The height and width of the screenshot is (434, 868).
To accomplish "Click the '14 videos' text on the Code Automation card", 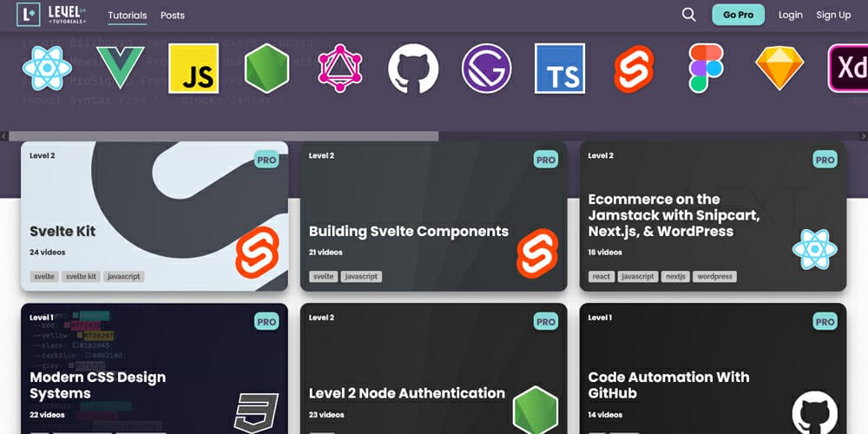I will (605, 415).
